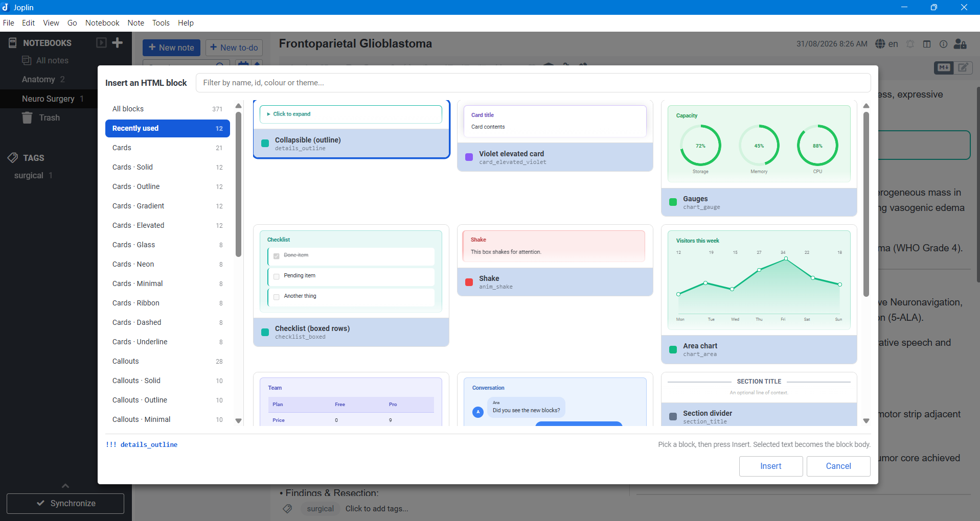This screenshot has width=980, height=521.
Task: Select the Callouts · Minimal category
Action: coord(168,419)
